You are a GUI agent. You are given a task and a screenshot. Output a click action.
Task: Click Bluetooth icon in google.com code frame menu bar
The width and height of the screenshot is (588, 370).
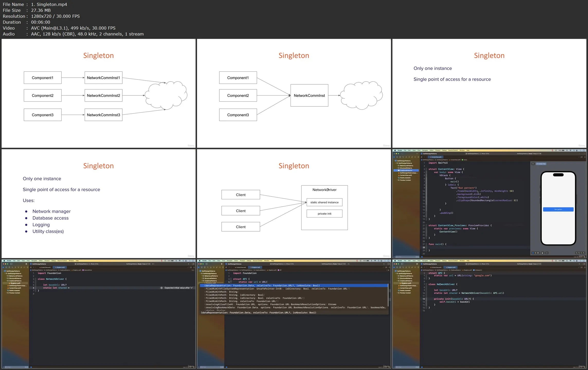pos(567,261)
